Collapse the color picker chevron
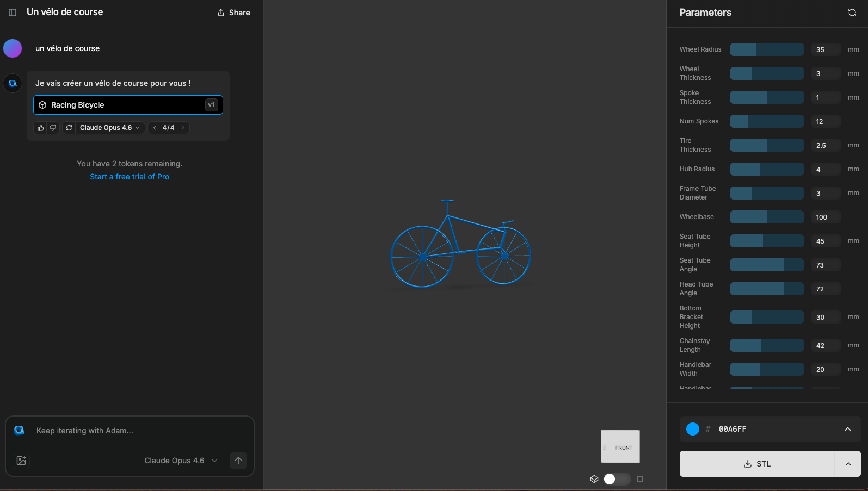The height and width of the screenshot is (491, 868). [x=847, y=429]
